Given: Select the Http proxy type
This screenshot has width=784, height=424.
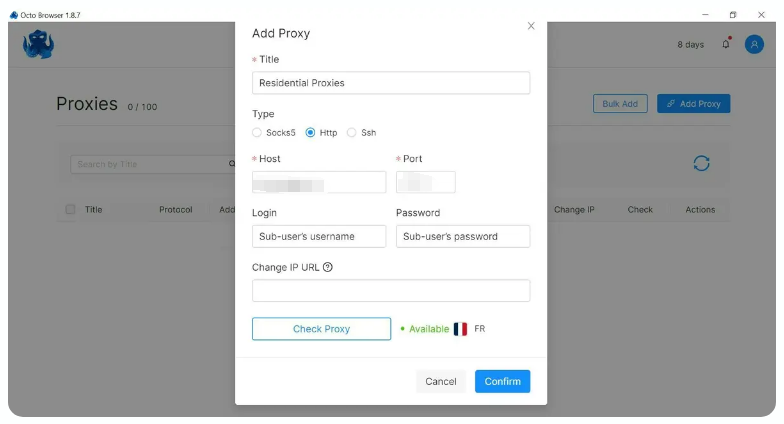Looking at the screenshot, I should click(310, 132).
